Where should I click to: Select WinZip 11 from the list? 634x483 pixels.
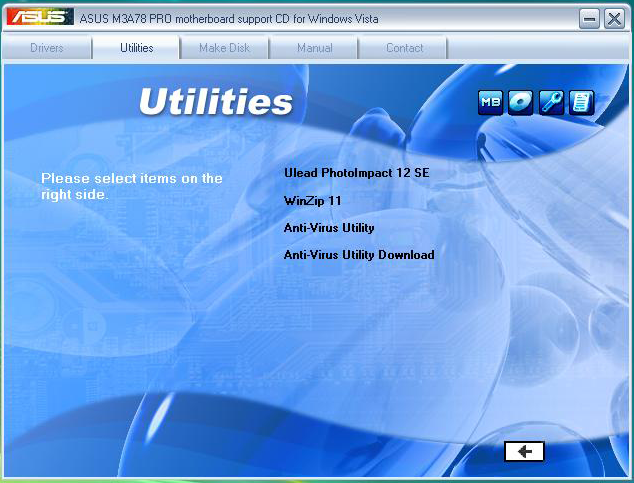point(313,200)
